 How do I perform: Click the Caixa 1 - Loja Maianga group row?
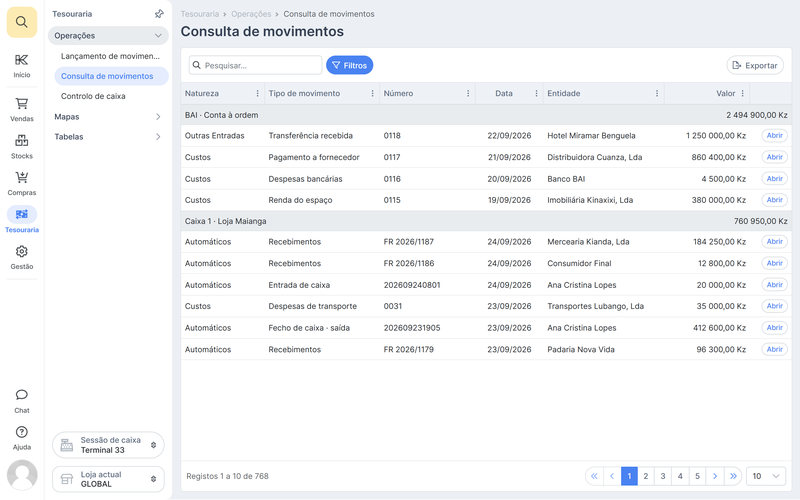(x=486, y=221)
